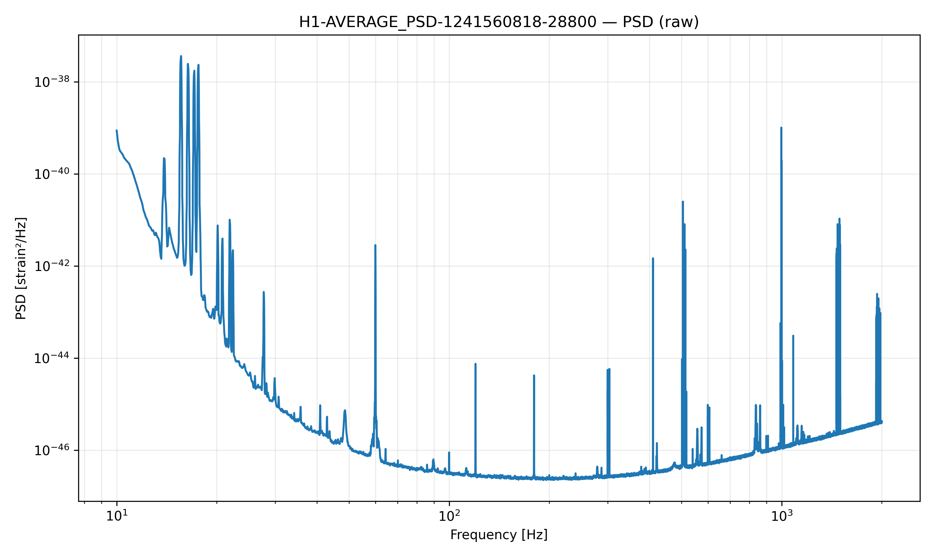Click the tip of the 120 Hz peak

coord(475,364)
